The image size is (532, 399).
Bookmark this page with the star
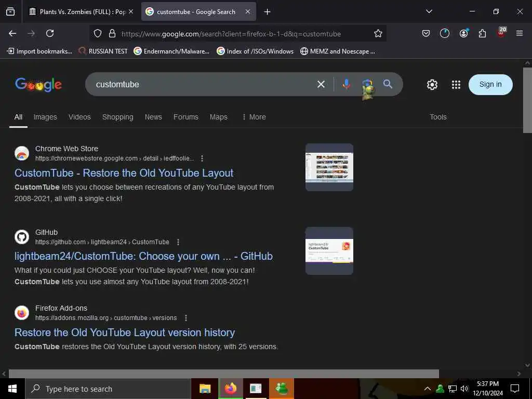point(378,33)
